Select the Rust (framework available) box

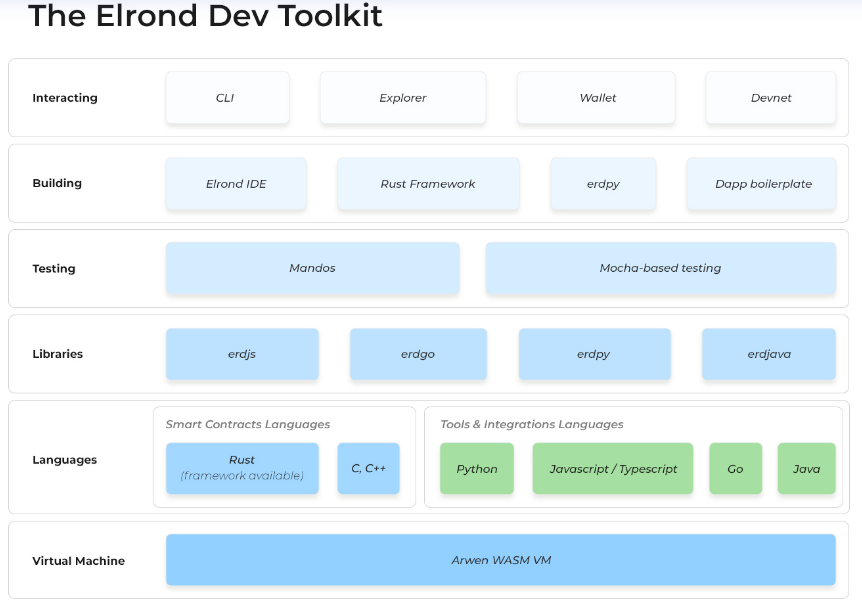[242, 468]
